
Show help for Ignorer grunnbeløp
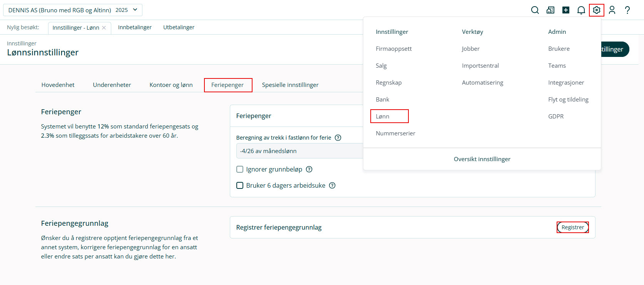tap(309, 169)
